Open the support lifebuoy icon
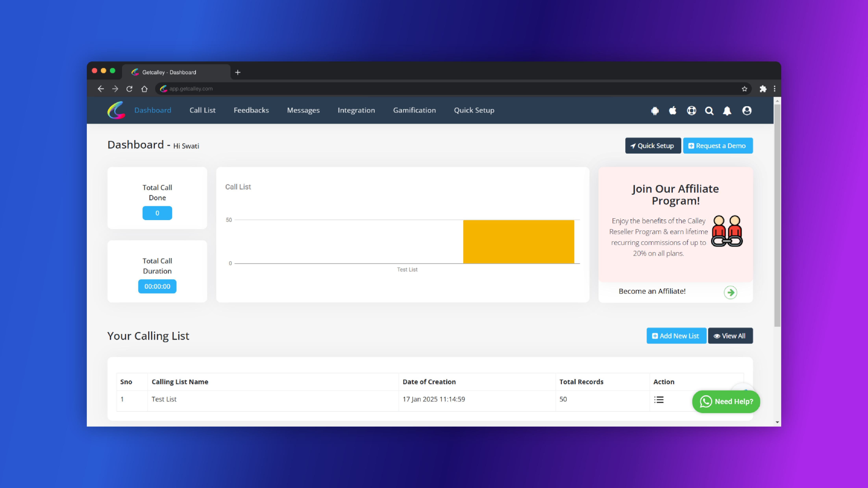 (x=691, y=111)
